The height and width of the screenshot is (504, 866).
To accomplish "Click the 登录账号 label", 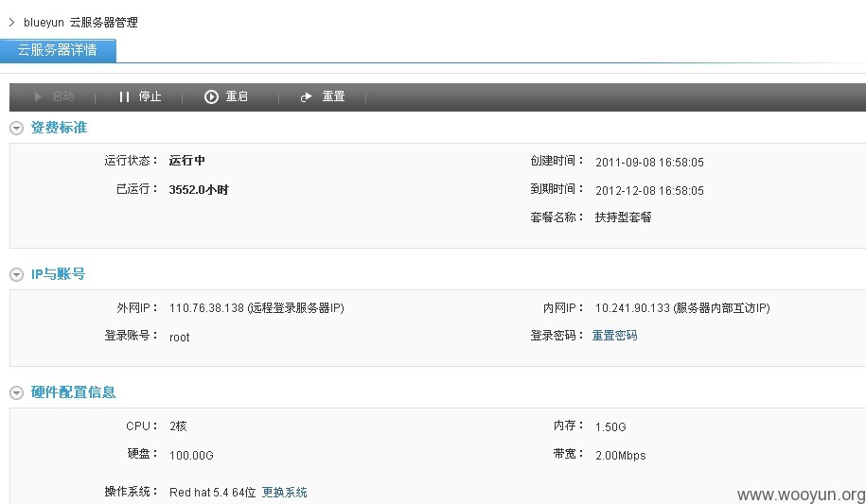I will coord(131,335).
